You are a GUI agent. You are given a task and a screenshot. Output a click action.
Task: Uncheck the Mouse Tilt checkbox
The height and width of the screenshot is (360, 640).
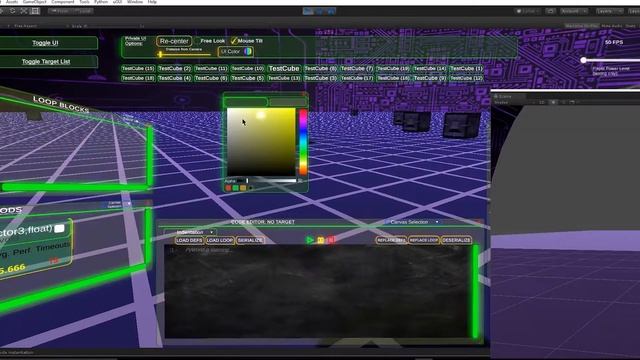[x=234, y=41]
